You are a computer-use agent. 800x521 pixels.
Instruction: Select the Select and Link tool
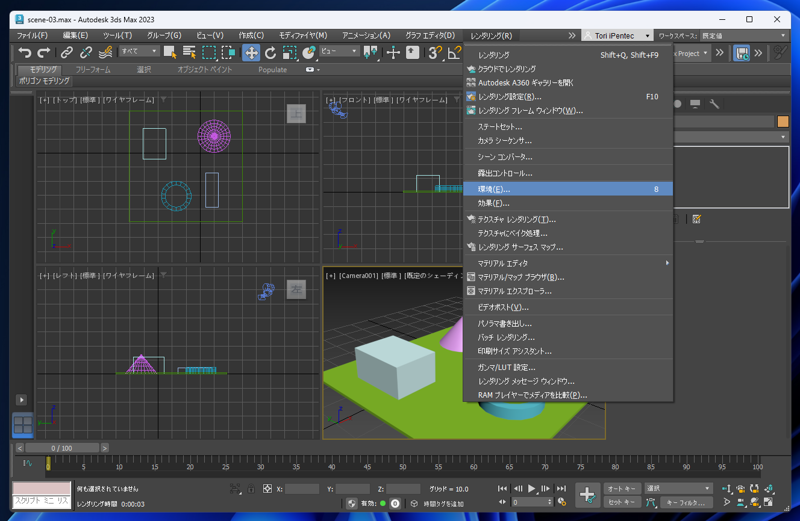point(66,53)
